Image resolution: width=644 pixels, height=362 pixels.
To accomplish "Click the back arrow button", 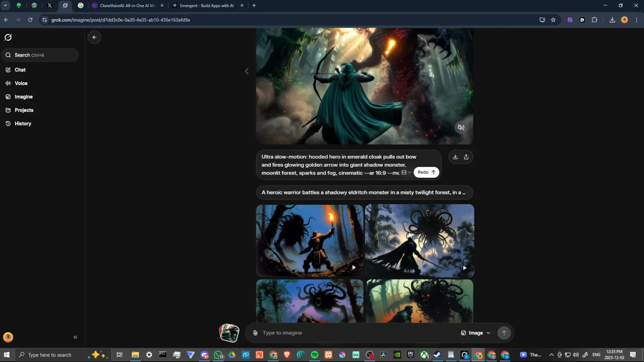I will 94,37.
